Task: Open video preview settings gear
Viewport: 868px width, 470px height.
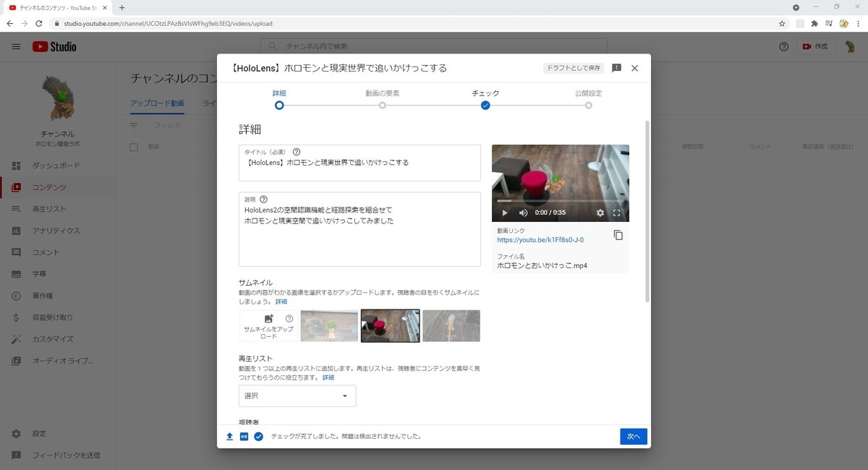Action: pos(600,213)
